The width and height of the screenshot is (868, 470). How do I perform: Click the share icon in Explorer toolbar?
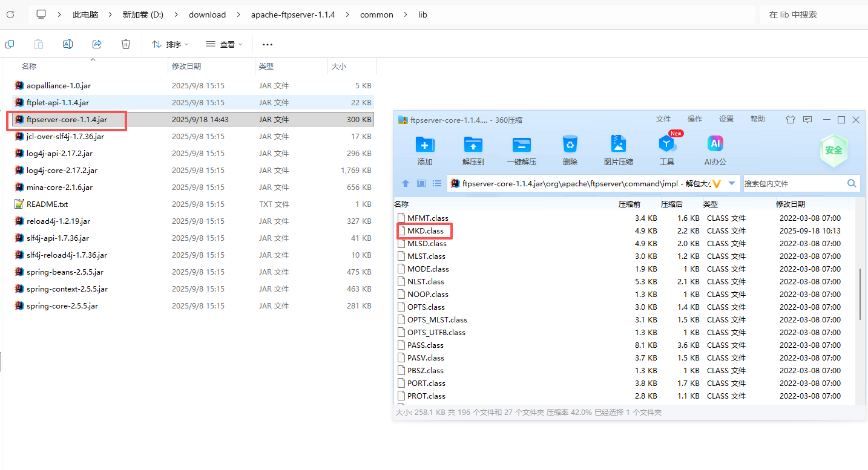97,44
